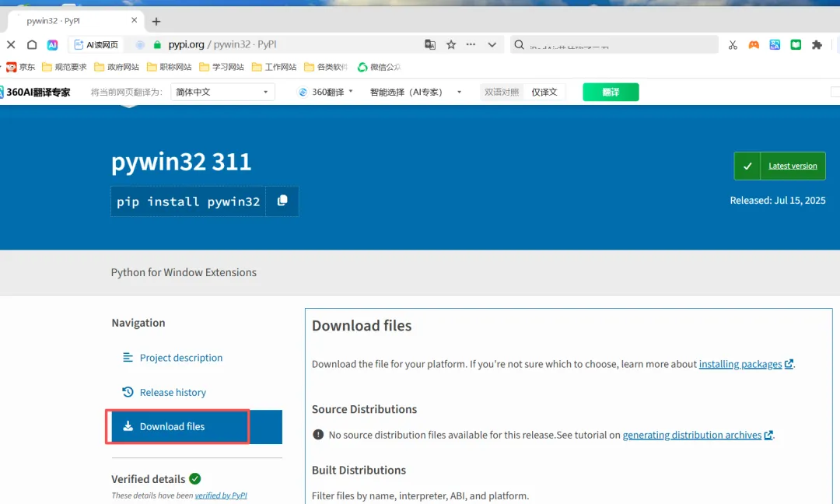This screenshot has height=504, width=840.
Task: Click the Python for Window Extensions summary
Action: [184, 273]
